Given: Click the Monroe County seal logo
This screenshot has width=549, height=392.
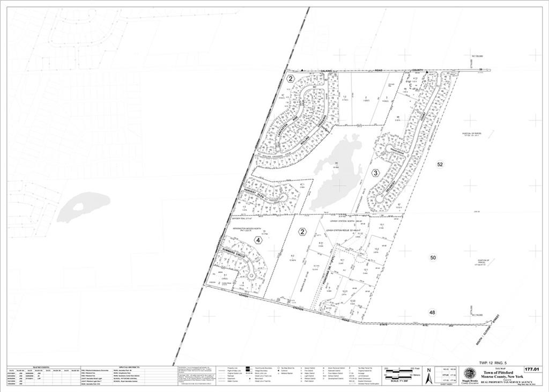Looking at the screenshot, I should tap(469, 374).
